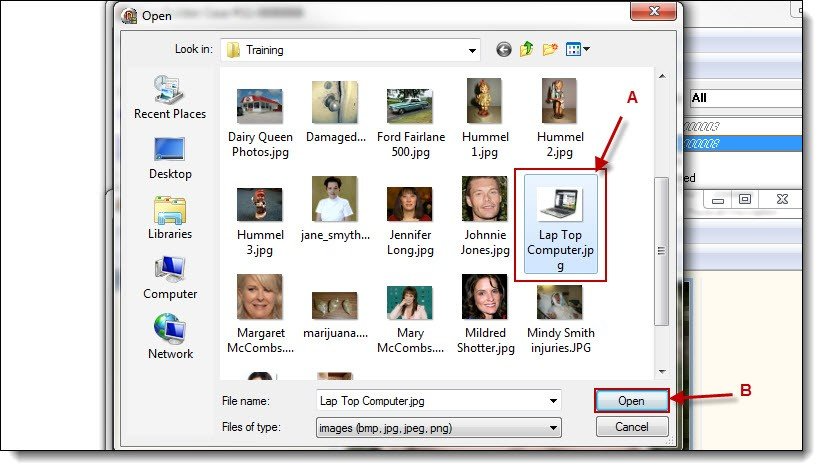
Task: Expand the File name dropdown
Action: [x=553, y=401]
